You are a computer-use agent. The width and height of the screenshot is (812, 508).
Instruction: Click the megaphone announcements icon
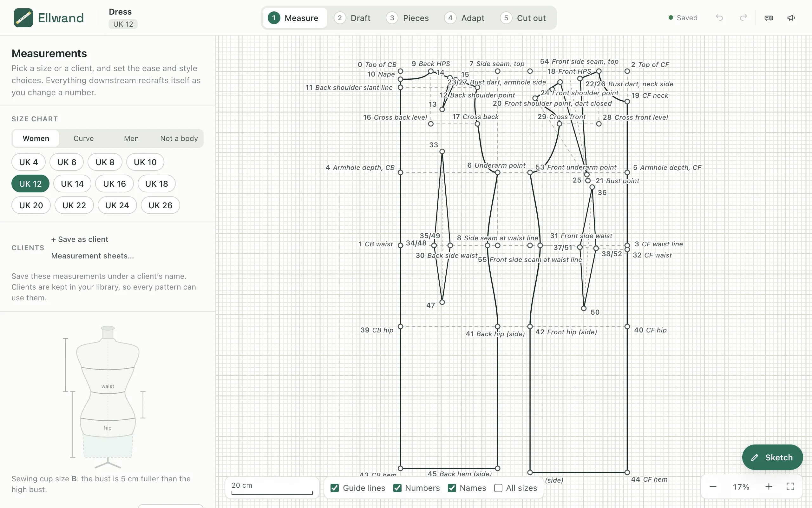(791, 18)
